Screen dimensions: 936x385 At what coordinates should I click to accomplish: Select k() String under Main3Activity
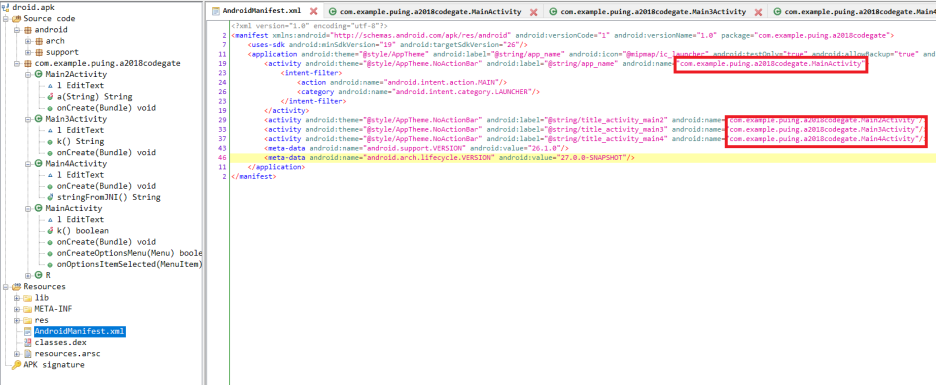(81, 141)
